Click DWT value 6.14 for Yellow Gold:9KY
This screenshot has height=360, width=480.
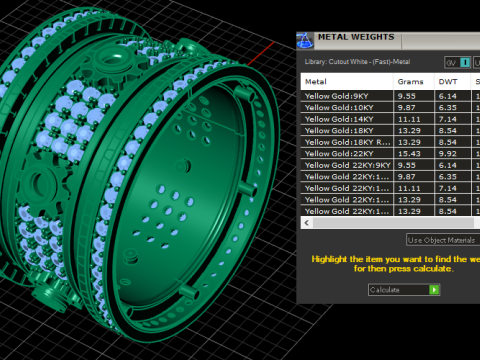[447, 96]
